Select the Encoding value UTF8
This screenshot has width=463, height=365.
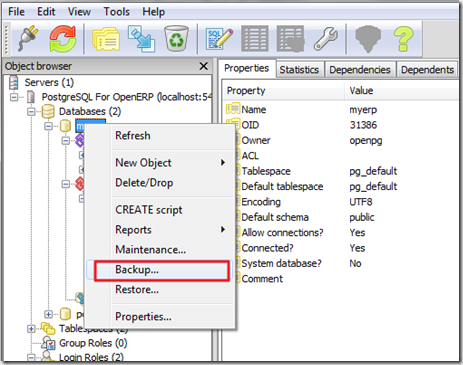361,202
